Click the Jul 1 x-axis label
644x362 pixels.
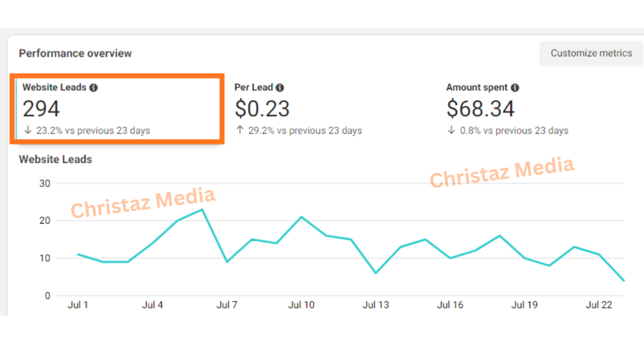click(78, 305)
